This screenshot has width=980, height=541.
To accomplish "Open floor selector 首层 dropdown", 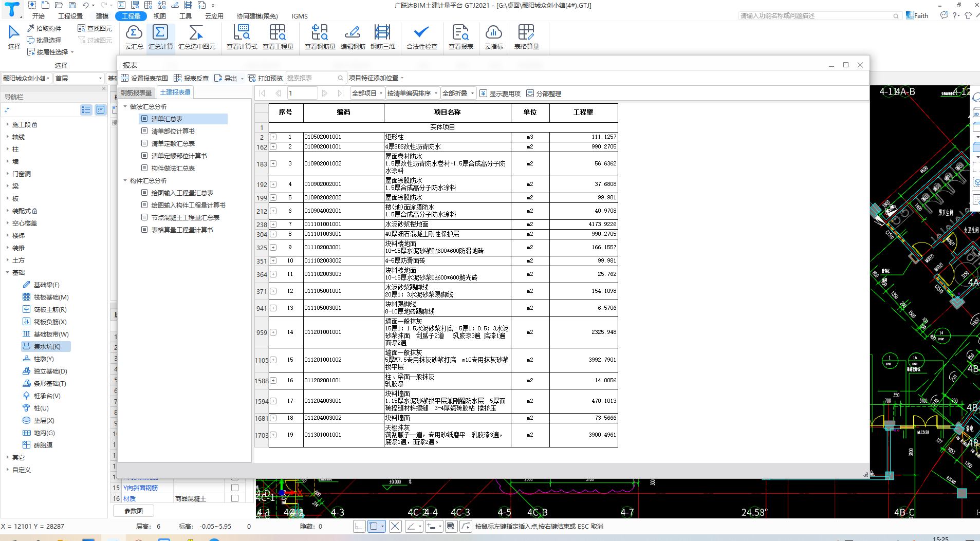I will point(79,78).
